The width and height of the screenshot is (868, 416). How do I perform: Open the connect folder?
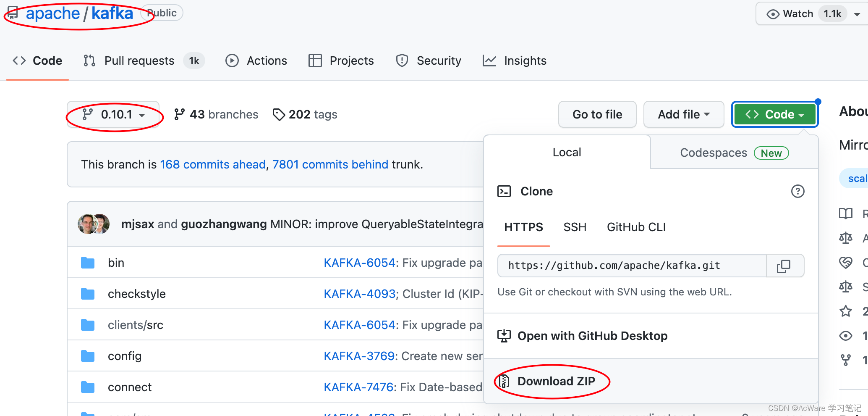click(130, 387)
